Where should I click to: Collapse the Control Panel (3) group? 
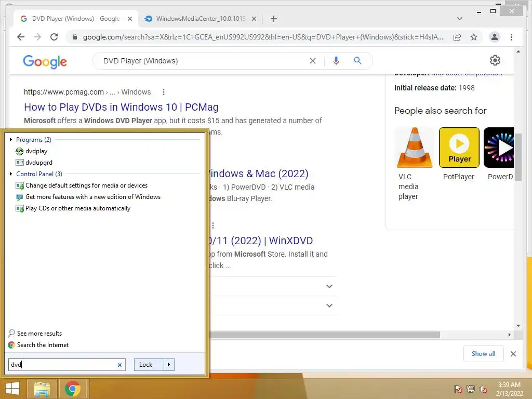11,174
